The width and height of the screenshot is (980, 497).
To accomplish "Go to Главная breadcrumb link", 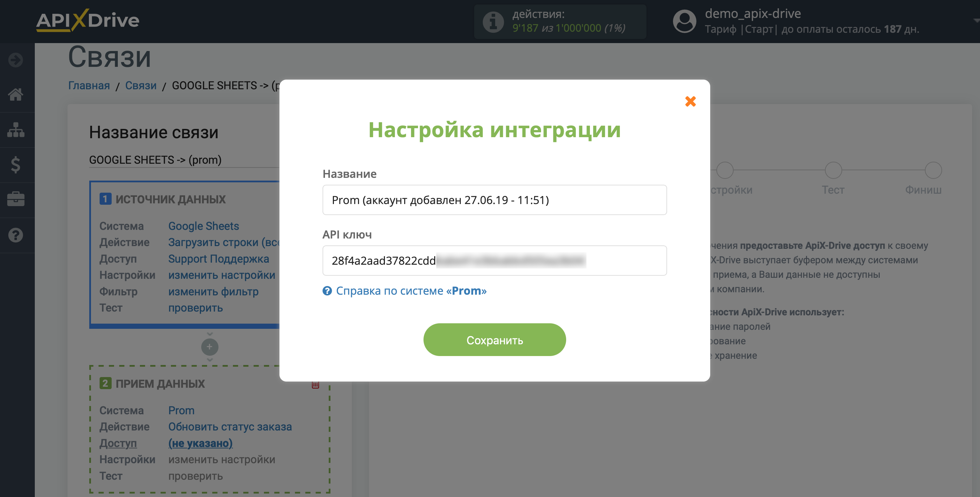I will coord(89,85).
